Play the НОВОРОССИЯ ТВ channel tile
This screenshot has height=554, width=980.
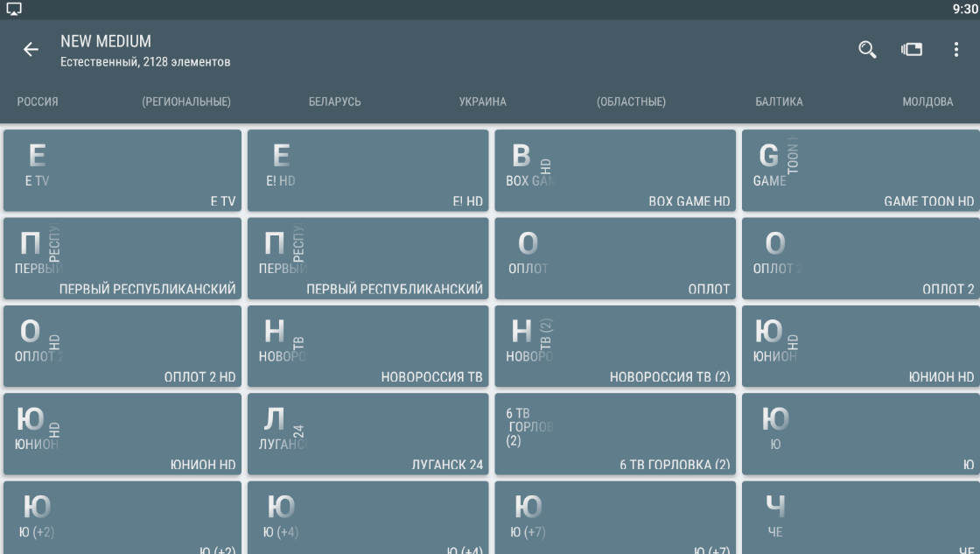368,346
